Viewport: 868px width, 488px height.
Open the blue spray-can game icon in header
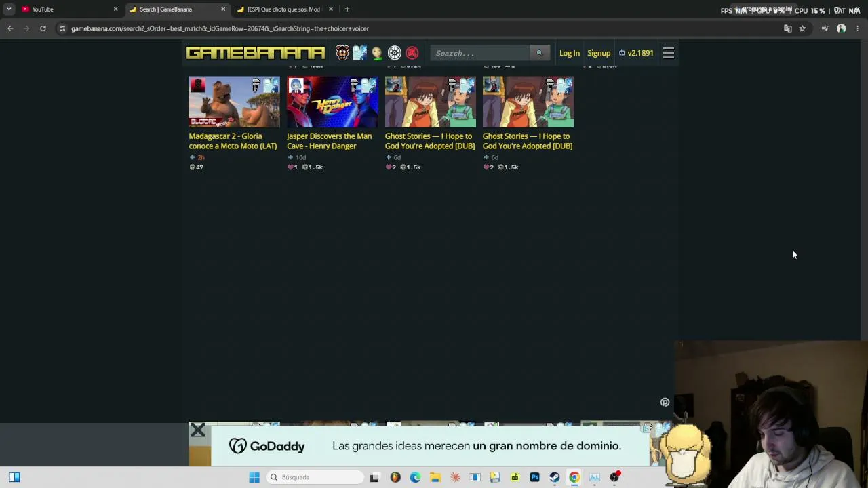click(x=359, y=53)
